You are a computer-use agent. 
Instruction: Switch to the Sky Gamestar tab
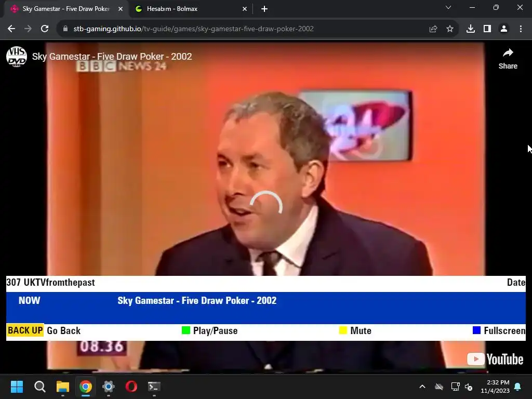click(65, 9)
